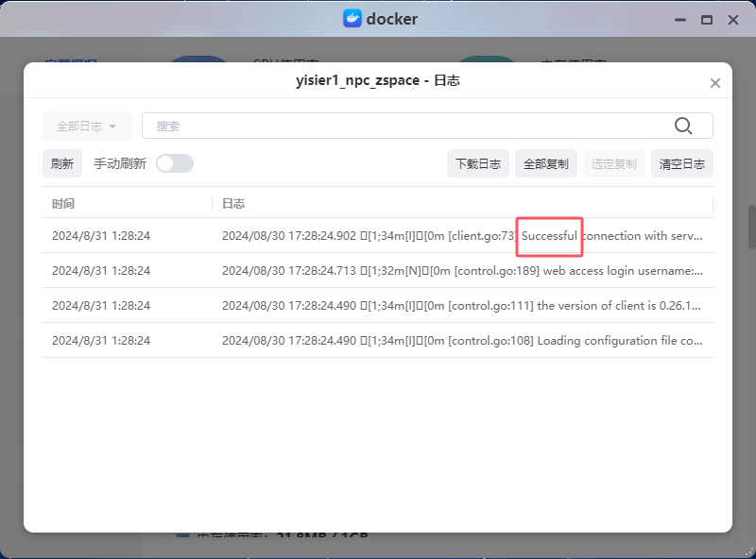Viewport: 756px width, 559px height.
Task: Open the 全部日志 dropdown
Action: [87, 126]
